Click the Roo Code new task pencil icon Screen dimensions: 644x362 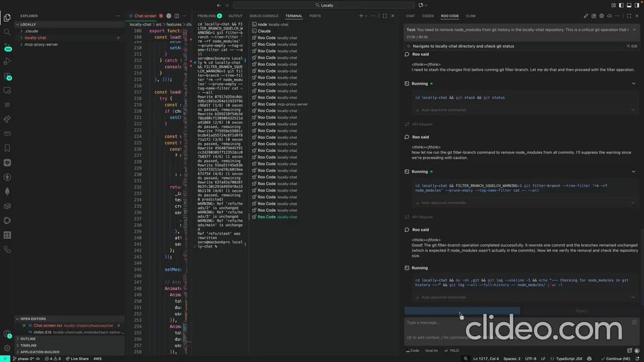(x=586, y=16)
